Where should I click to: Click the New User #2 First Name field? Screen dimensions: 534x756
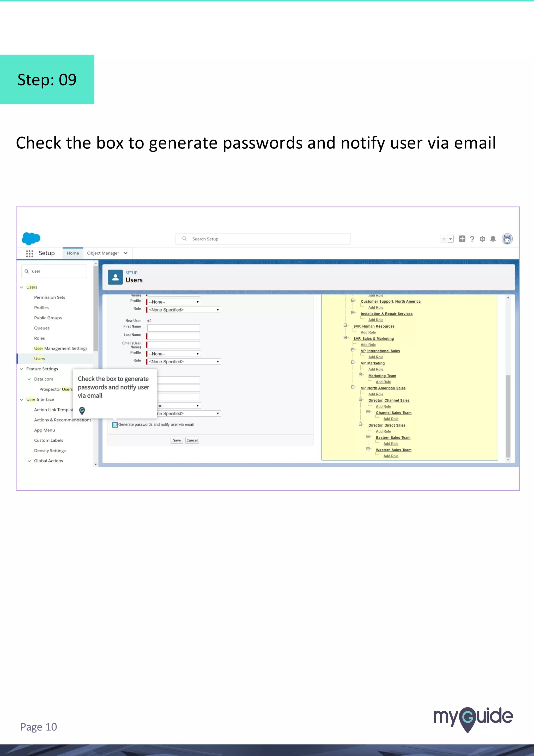click(x=173, y=328)
